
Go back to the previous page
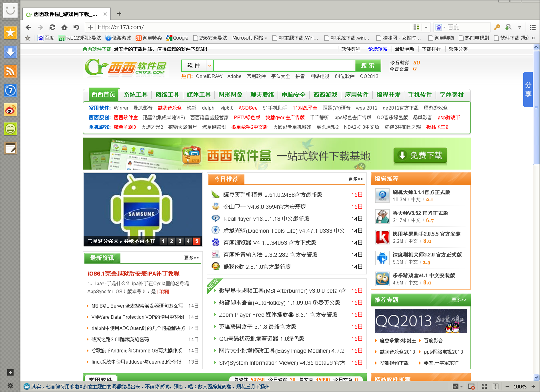click(28, 27)
